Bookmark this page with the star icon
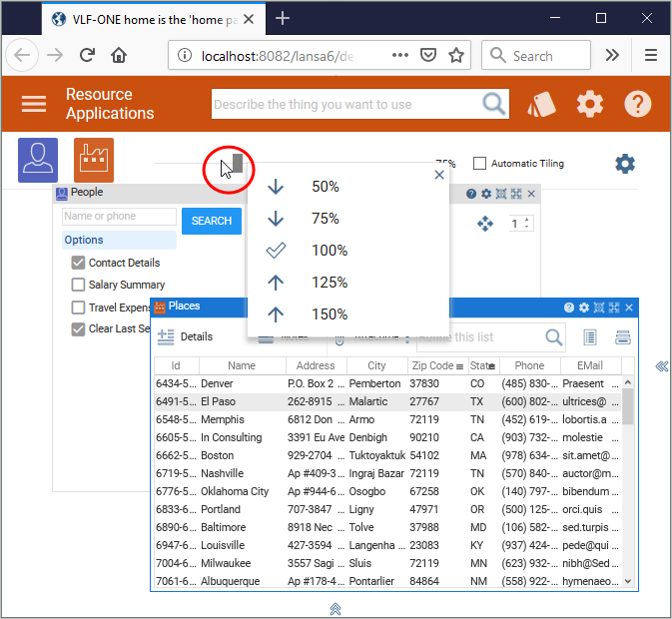 click(x=456, y=55)
